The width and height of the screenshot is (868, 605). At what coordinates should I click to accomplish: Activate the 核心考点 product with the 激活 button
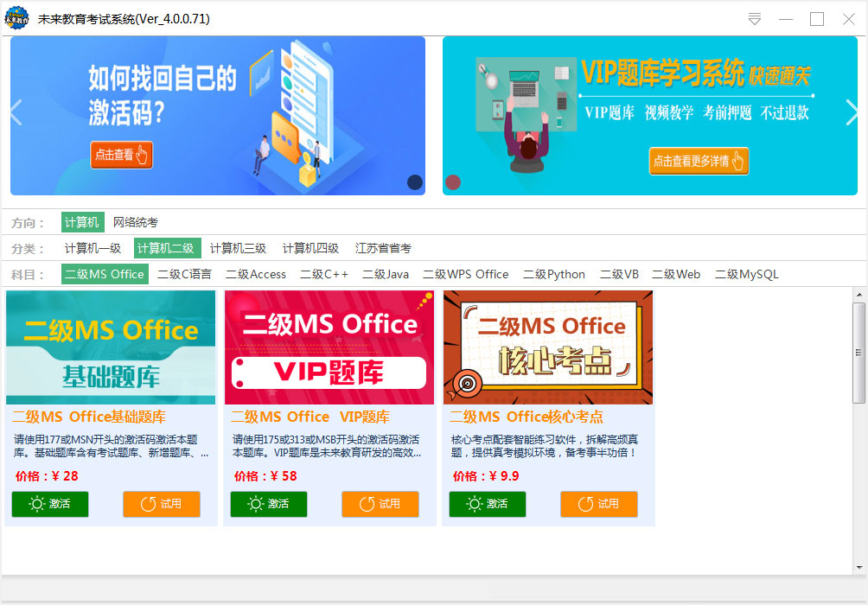[x=488, y=504]
